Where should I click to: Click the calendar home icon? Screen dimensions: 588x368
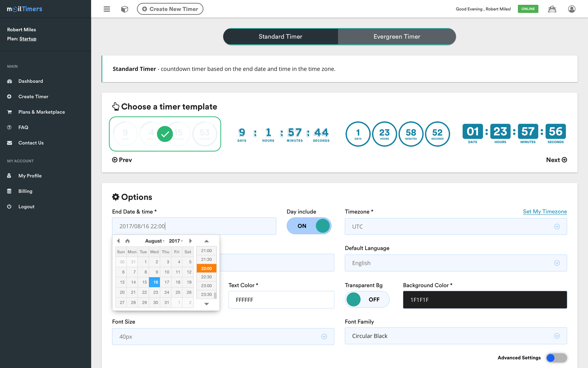(127, 241)
